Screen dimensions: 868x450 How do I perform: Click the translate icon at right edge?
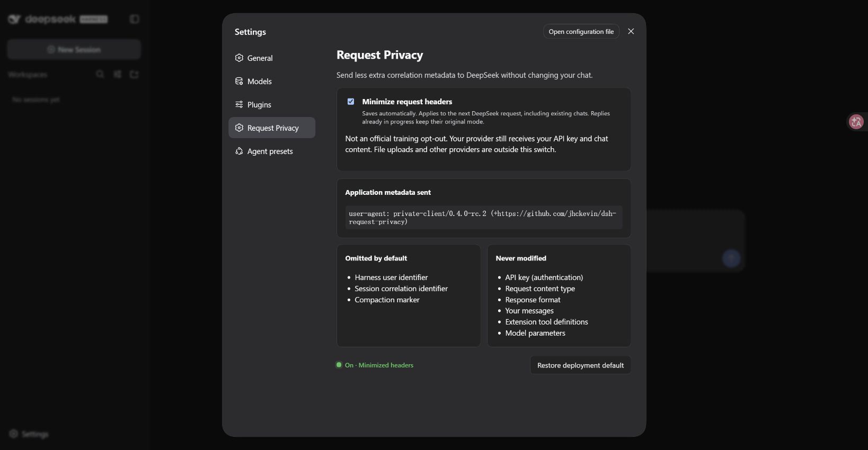point(856,122)
